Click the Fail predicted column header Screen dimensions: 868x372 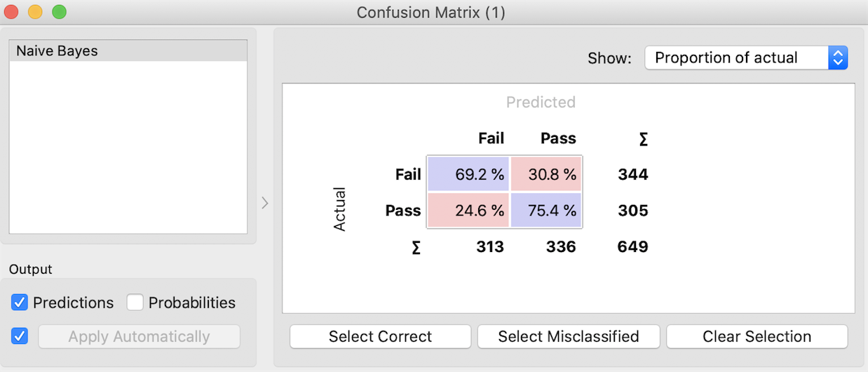tap(491, 138)
